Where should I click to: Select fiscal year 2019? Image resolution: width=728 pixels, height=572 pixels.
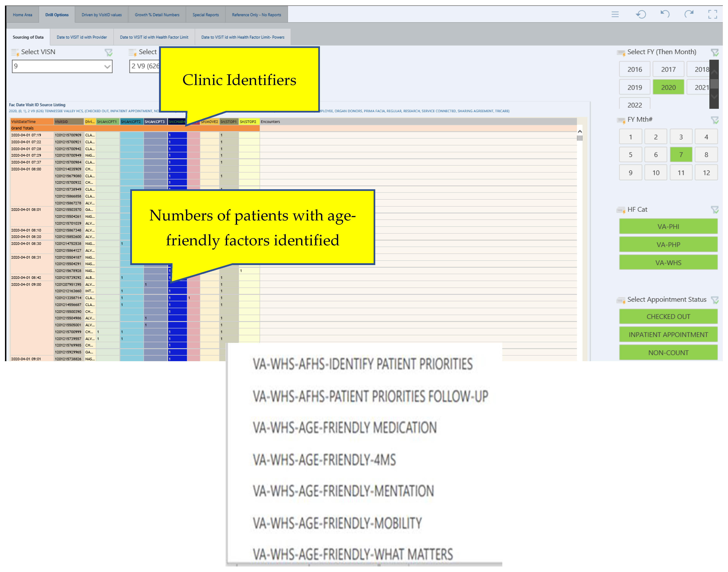click(x=634, y=87)
